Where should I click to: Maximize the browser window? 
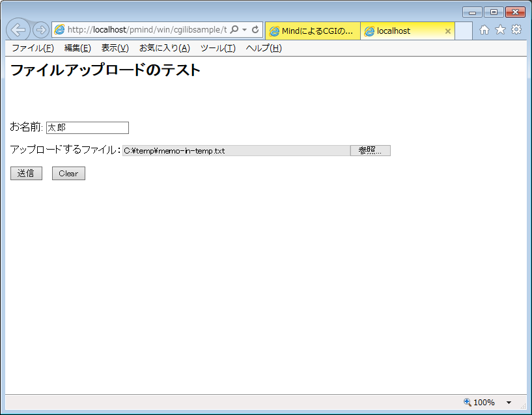(x=494, y=12)
